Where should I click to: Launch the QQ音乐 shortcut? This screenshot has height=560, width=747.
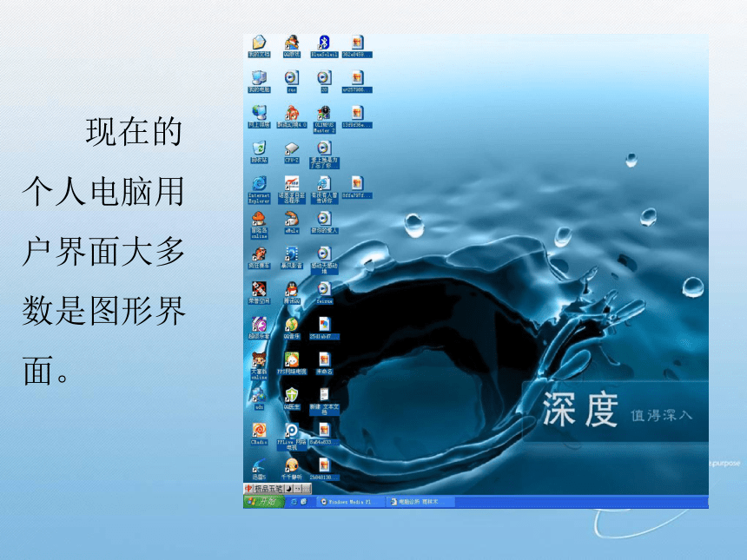292,328
